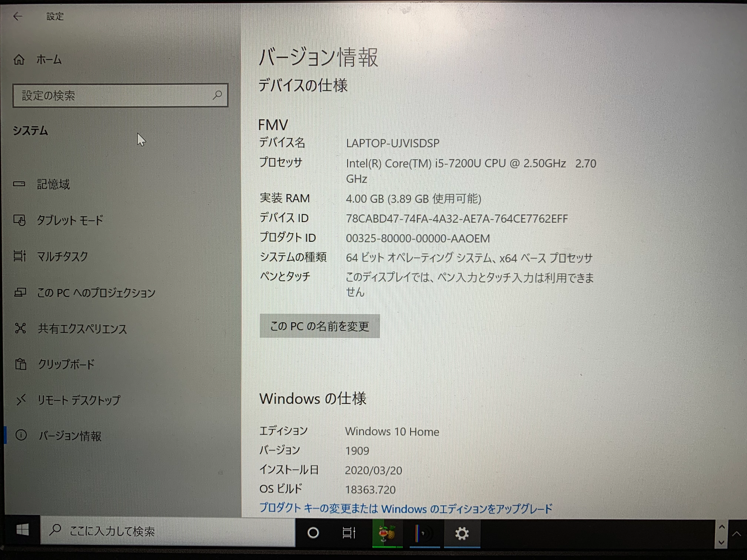Open product key change or upgrade link
This screenshot has height=560, width=747.
tap(406, 508)
